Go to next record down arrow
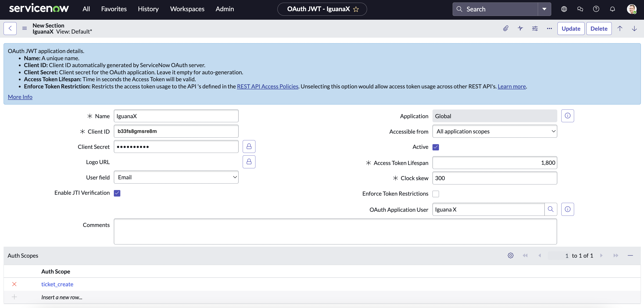The height and width of the screenshot is (308, 644). (x=634, y=28)
